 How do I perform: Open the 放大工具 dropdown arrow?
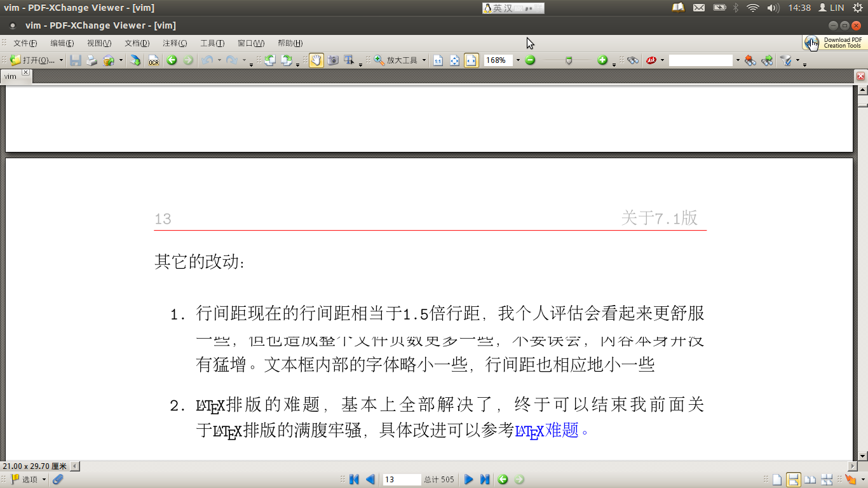click(424, 60)
